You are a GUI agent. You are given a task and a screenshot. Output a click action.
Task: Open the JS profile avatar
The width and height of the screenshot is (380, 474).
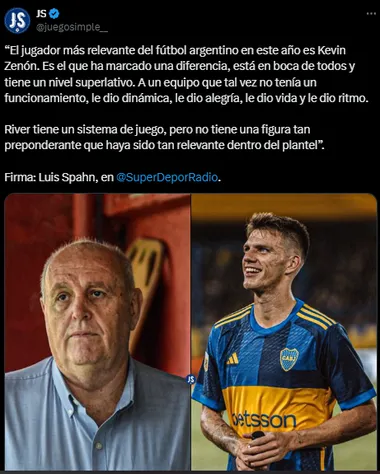[x=17, y=21]
